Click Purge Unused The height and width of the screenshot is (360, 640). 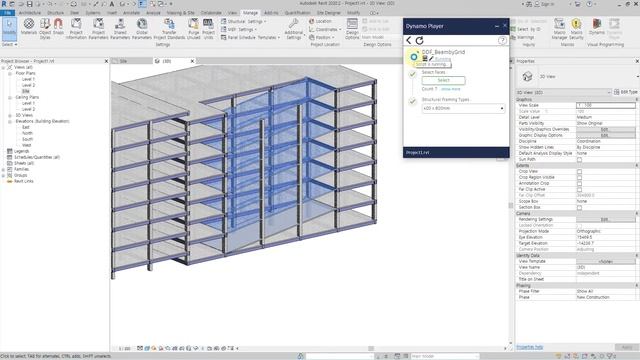pos(193,28)
